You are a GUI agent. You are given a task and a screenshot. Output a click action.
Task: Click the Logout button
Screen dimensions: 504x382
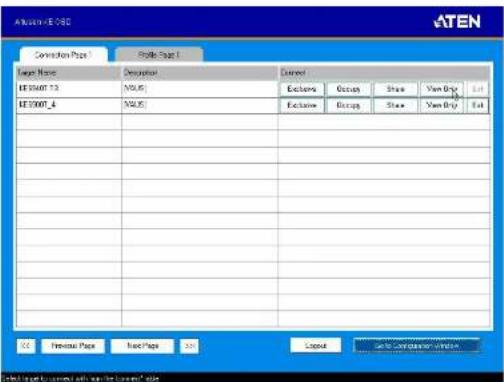316,345
